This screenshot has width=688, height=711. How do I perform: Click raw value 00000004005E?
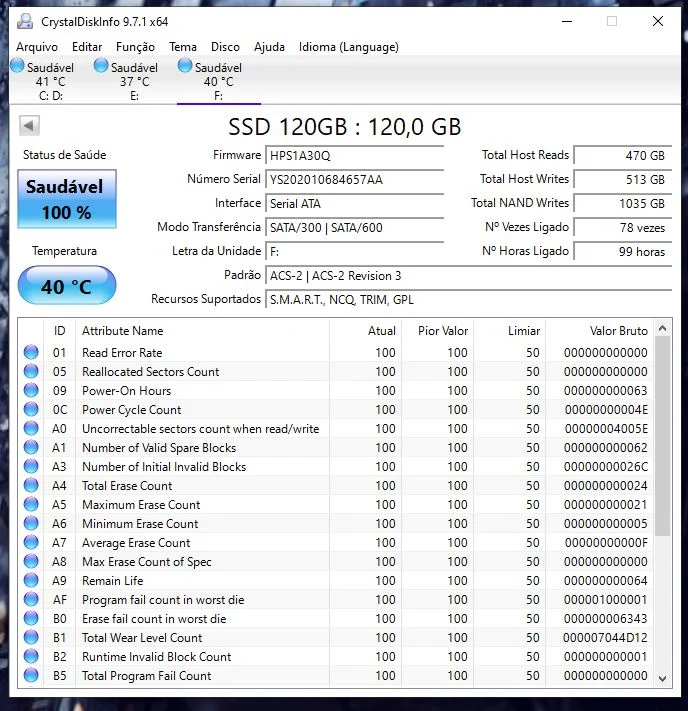pos(606,429)
